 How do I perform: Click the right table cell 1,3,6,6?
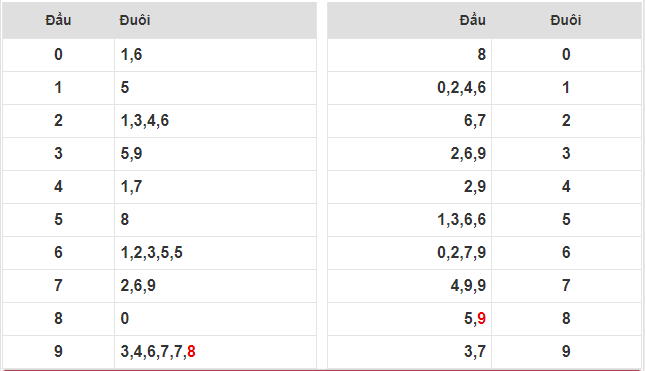click(409, 219)
